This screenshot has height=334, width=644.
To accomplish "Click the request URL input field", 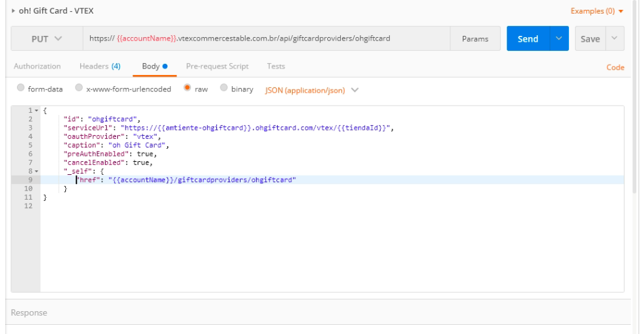I will click(x=266, y=38).
